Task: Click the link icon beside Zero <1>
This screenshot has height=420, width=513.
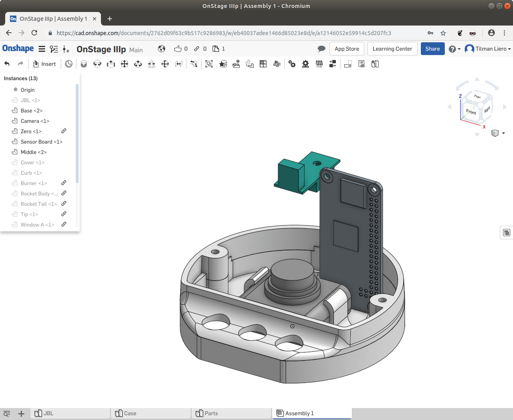Action: [x=64, y=131]
